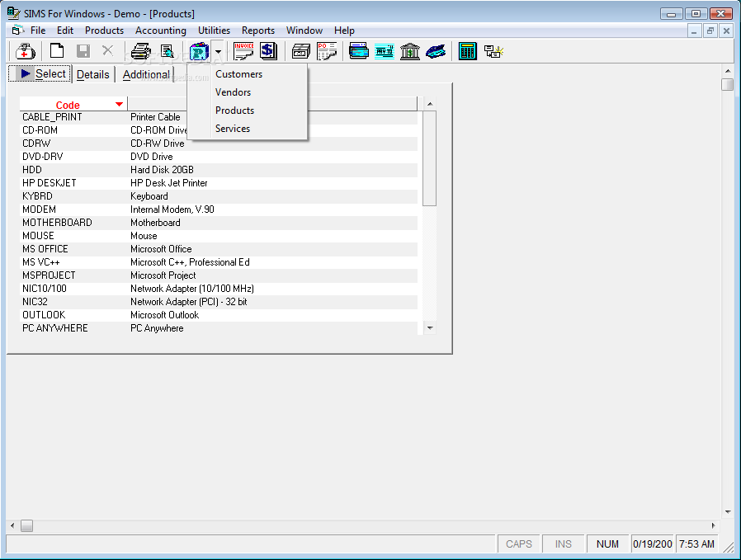Image resolution: width=741 pixels, height=560 pixels.
Task: Open the Help menu
Action: 344,31
